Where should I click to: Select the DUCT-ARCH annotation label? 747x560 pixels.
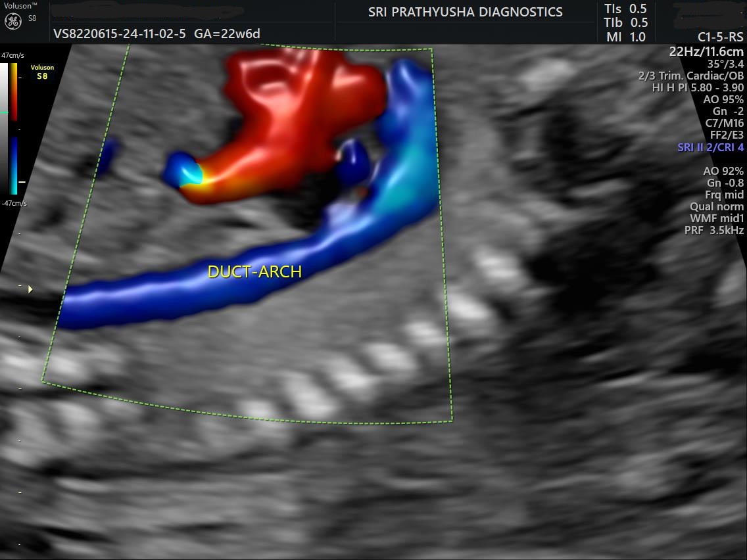[x=254, y=271]
